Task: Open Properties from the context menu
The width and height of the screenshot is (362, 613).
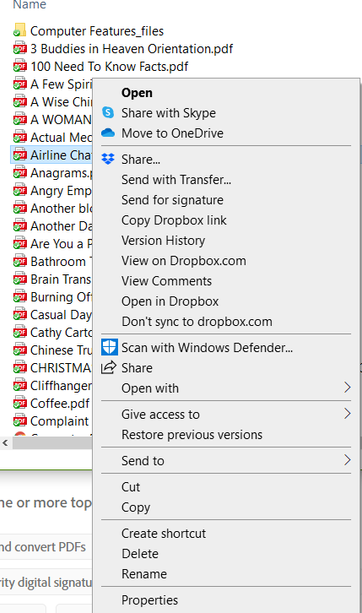Action: point(150,600)
